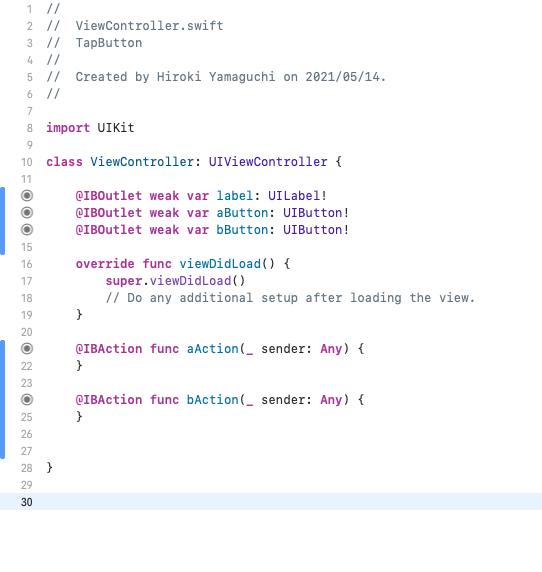
Task: Click 'class' keyword on line 10
Action: 64,162
